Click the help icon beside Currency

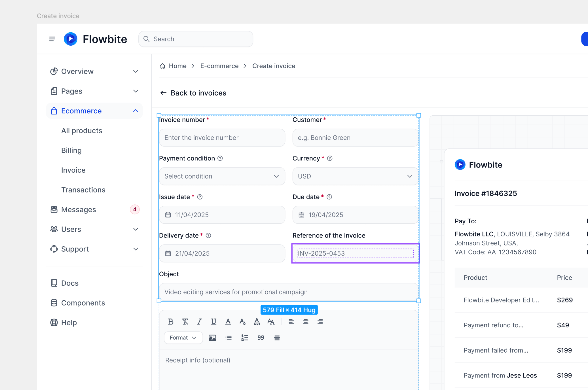coord(330,158)
